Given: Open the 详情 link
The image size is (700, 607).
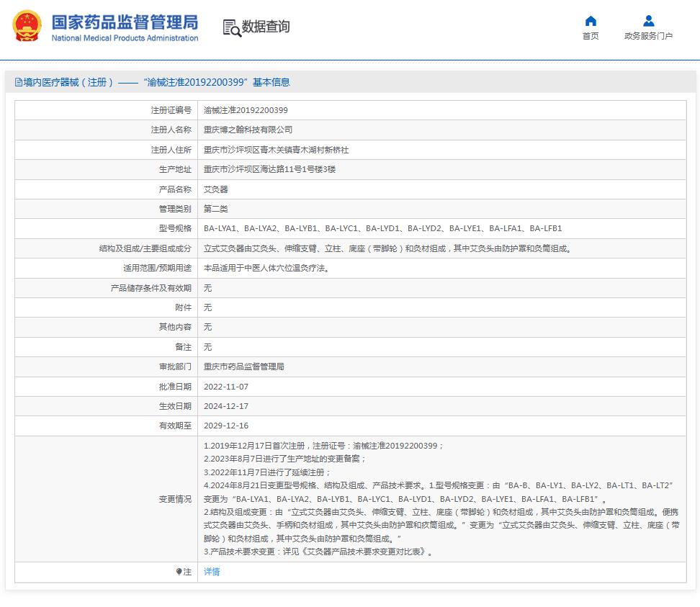Looking at the screenshot, I should (x=212, y=572).
